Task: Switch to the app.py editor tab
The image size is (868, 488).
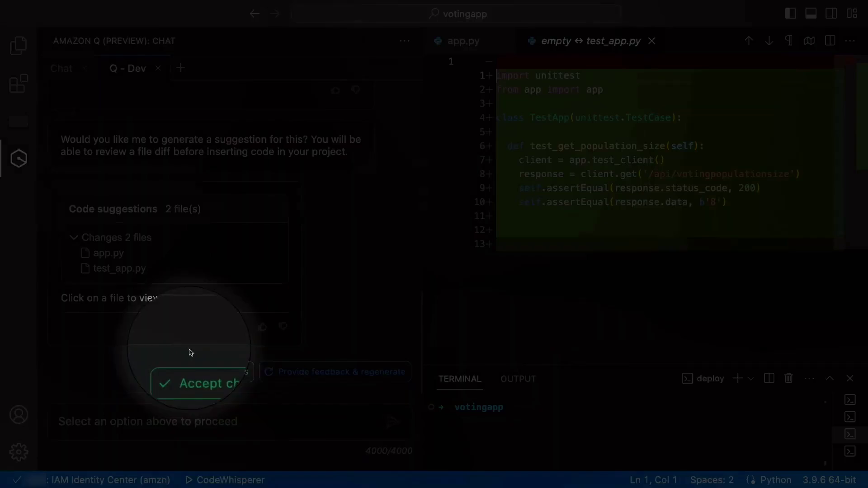Action: tap(462, 41)
